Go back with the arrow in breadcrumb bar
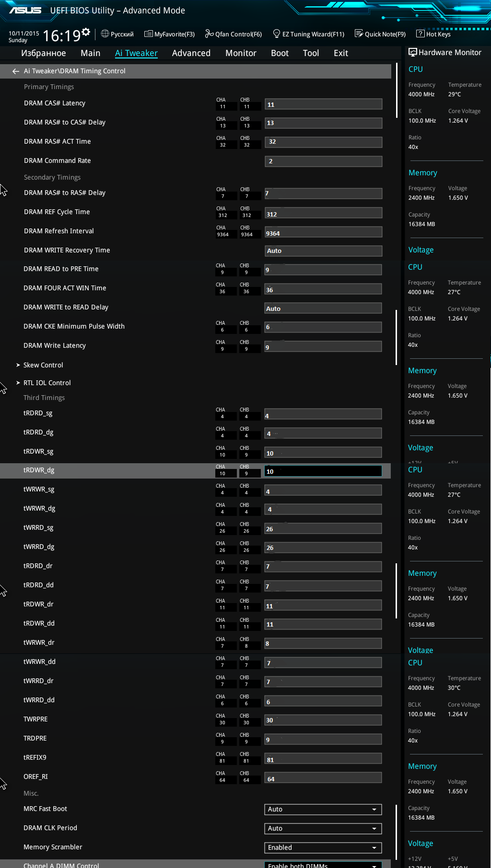The width and height of the screenshot is (491, 868). [x=16, y=71]
